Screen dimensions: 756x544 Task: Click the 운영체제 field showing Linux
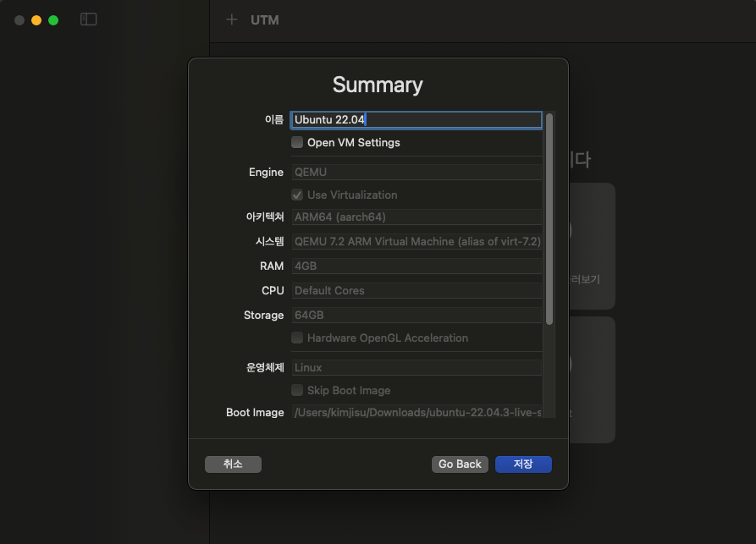[417, 368]
